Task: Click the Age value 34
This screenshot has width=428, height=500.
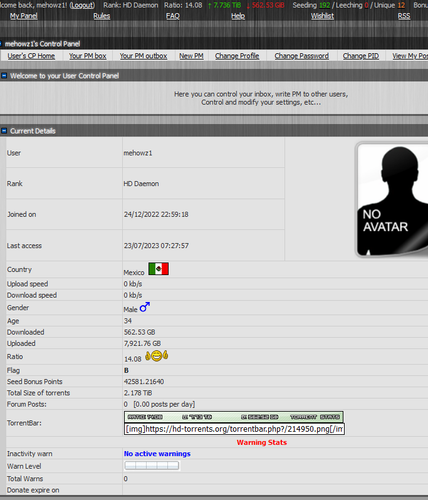Action: coord(128,321)
